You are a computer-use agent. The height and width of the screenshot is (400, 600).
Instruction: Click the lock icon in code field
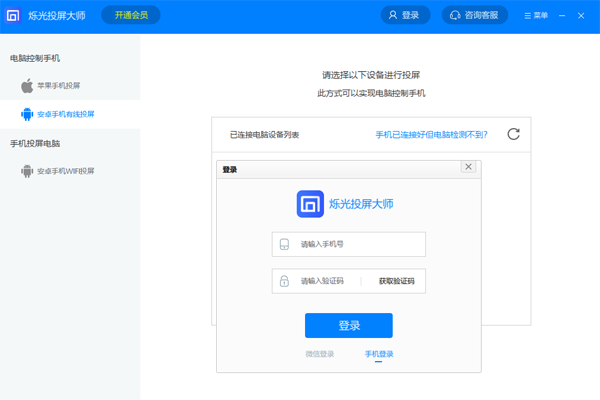pos(284,281)
